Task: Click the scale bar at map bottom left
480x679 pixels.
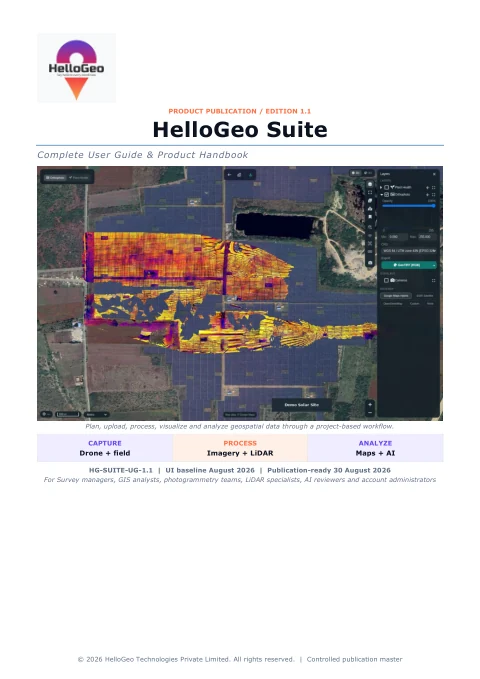Action: pos(68,414)
